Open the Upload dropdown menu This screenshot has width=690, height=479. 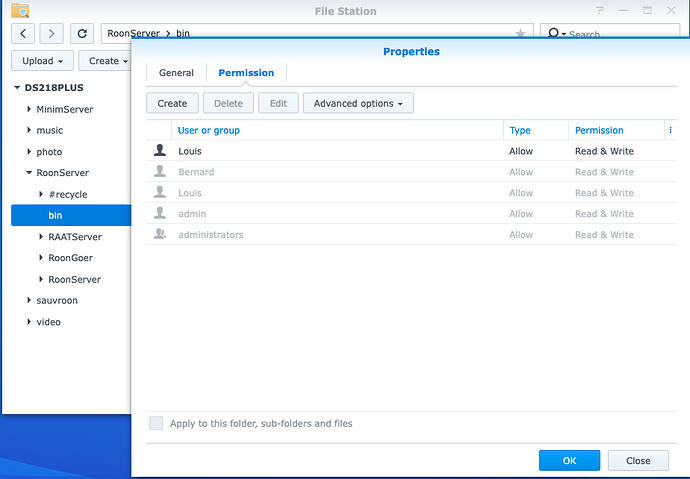click(42, 61)
